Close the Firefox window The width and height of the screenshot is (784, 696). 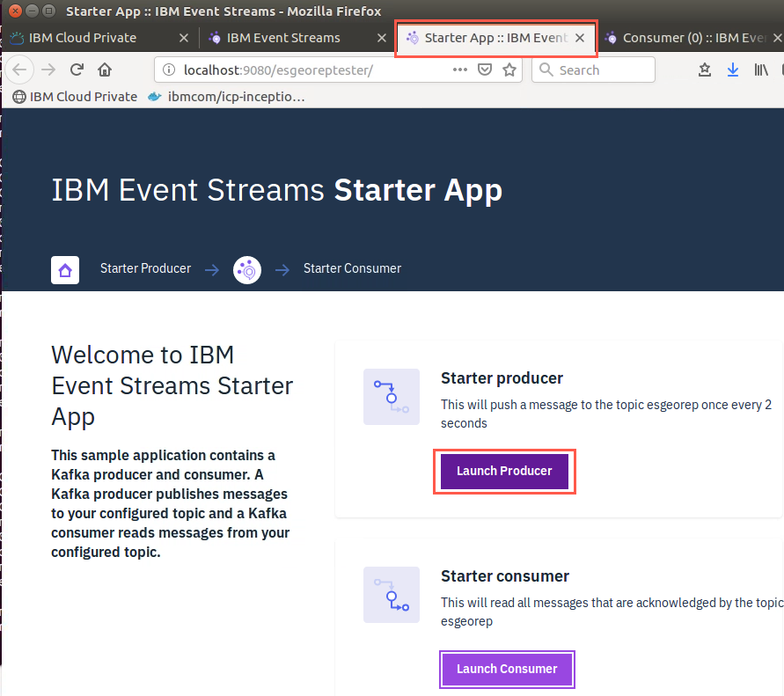(x=16, y=11)
